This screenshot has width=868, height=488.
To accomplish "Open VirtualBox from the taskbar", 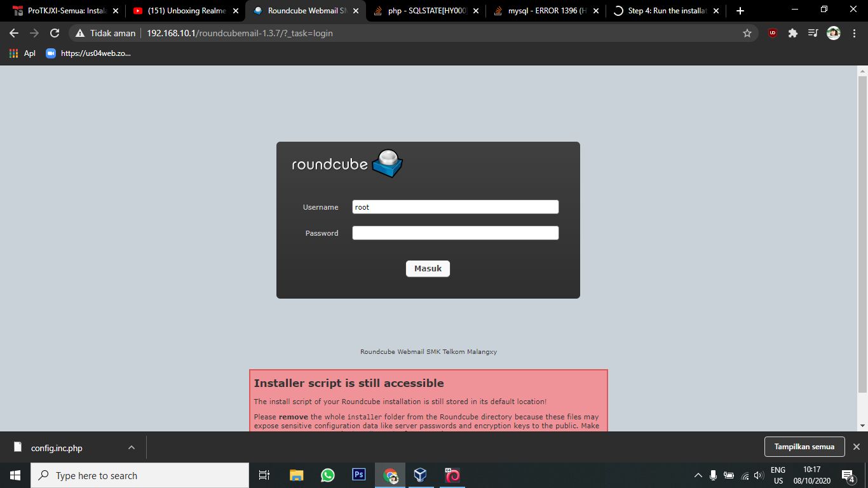I will click(420, 475).
